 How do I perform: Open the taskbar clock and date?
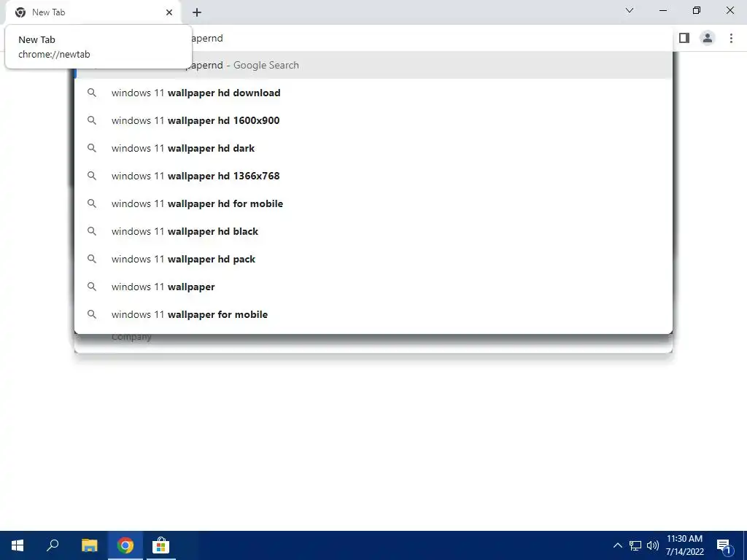[x=684, y=545]
